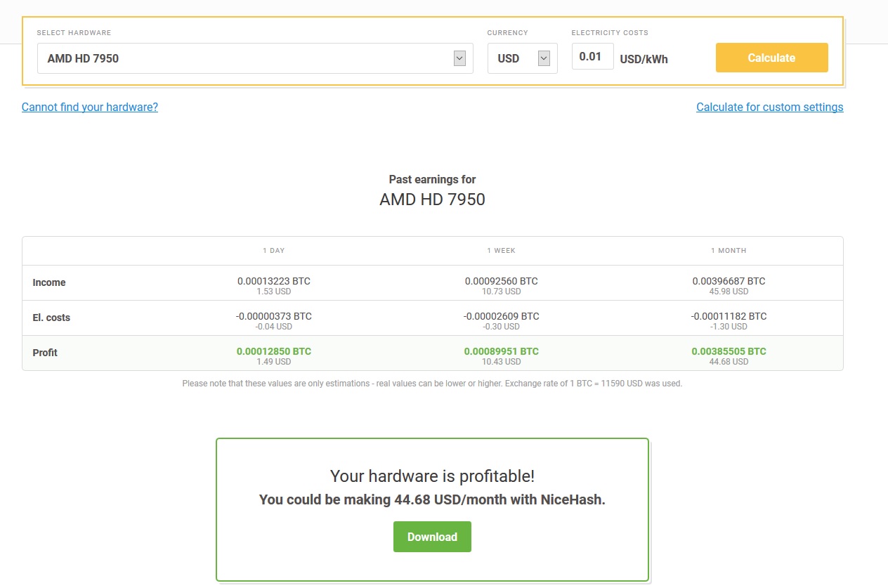This screenshot has height=588, width=888.
Task: Click the 'ELECTRICITY COSTS' field label
Action: coord(610,33)
